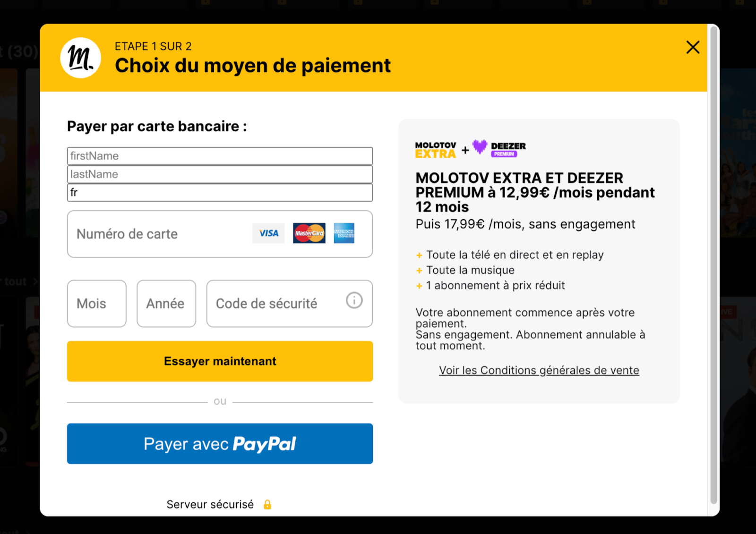Close the payment dialog
Viewport: 756px width, 534px height.
pyautogui.click(x=693, y=47)
